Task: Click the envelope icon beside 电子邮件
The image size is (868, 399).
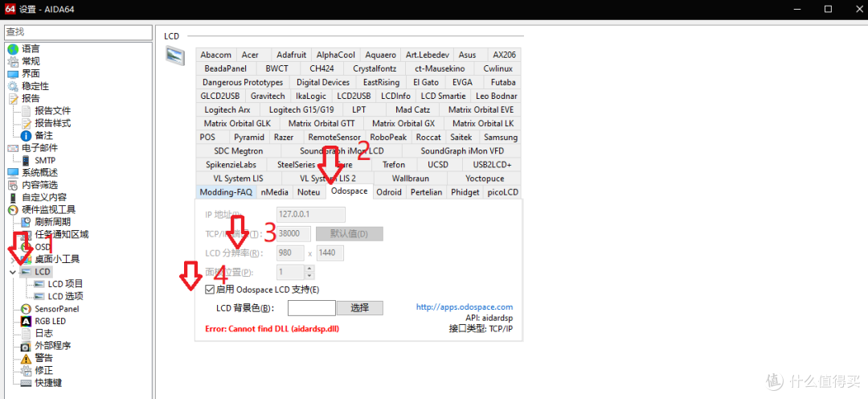Action: (13, 148)
